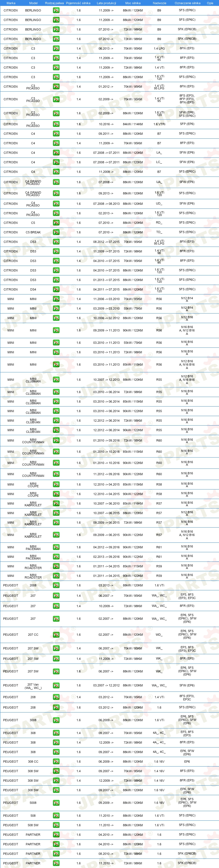The image size is (219, 868).
Task: Sort by the Lata produkcji column header
Action: [106, 3]
